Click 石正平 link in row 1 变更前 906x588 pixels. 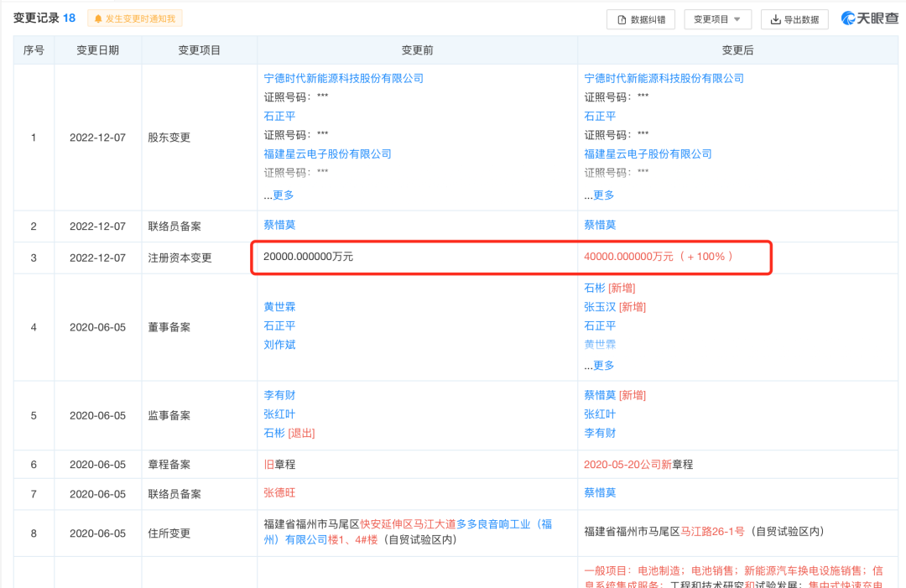click(x=279, y=116)
